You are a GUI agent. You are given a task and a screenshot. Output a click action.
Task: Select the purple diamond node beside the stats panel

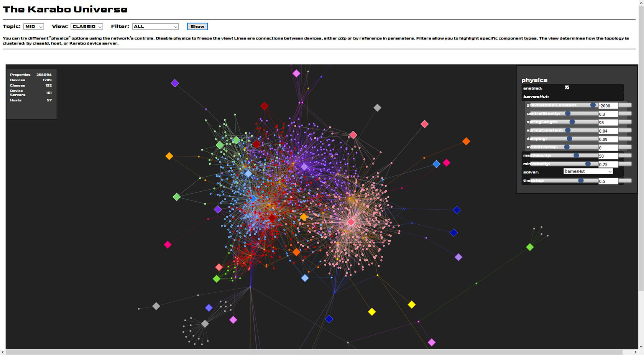pyautogui.click(x=175, y=83)
